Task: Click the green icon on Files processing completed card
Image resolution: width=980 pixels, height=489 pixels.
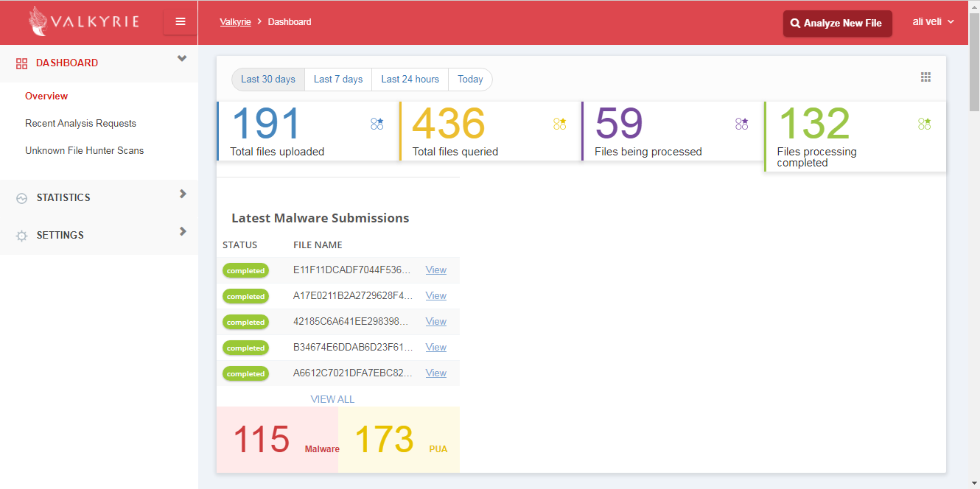Action: coord(925,124)
